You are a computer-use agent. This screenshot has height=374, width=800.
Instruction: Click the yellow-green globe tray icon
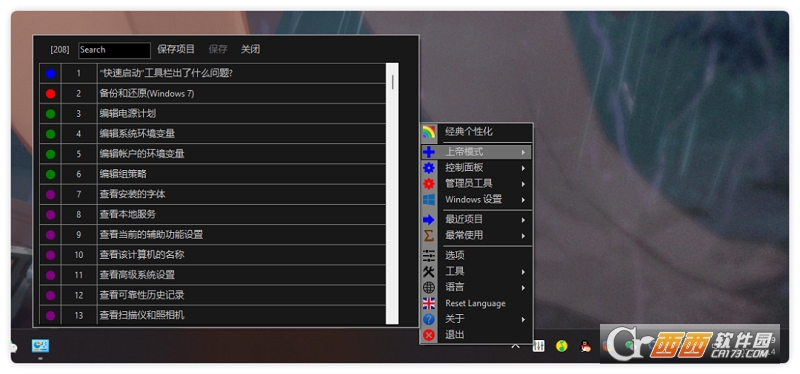pyautogui.click(x=562, y=346)
